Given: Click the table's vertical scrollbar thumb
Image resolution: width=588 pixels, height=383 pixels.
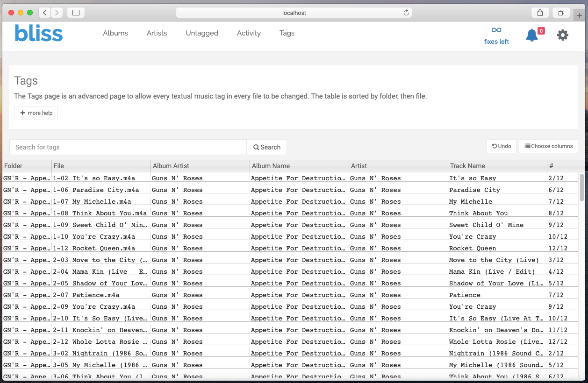Looking at the screenshot, I should (582, 187).
